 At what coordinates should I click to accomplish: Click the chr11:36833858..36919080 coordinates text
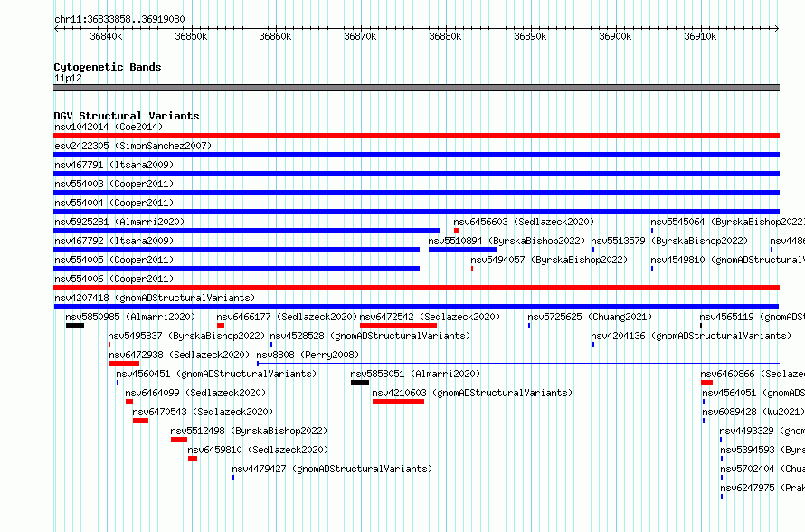coord(119,19)
